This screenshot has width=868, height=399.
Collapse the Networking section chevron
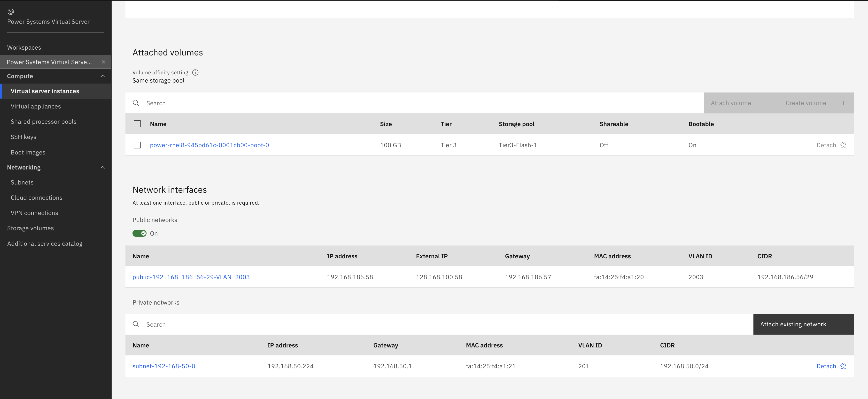103,168
